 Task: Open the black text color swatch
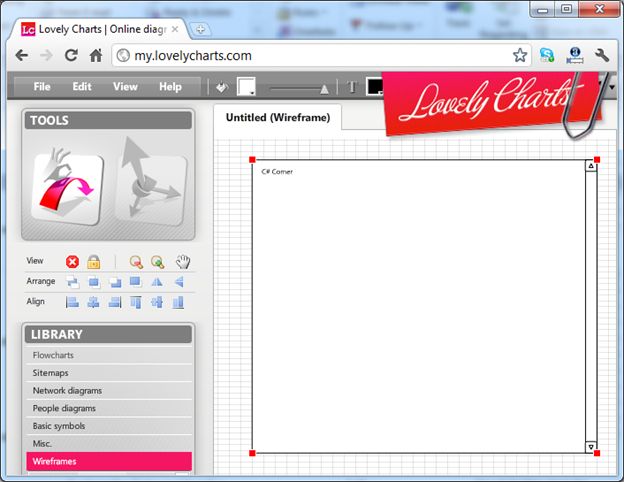click(x=374, y=86)
